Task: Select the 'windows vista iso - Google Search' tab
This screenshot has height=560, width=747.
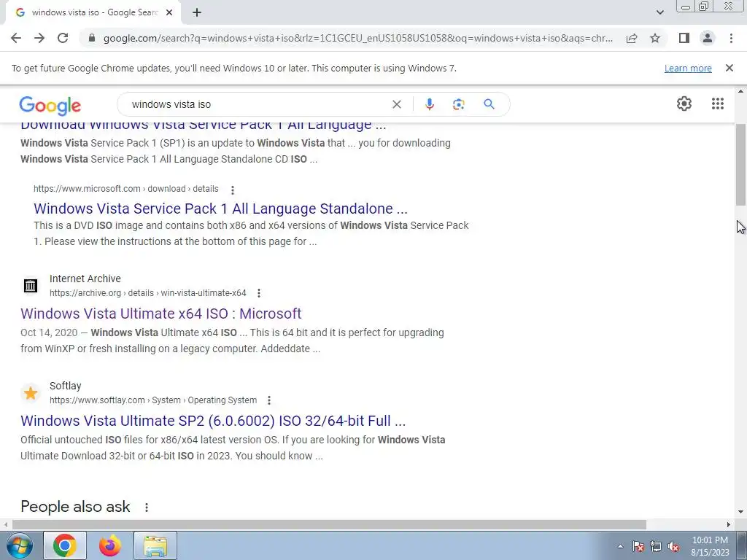Action: [x=93, y=12]
